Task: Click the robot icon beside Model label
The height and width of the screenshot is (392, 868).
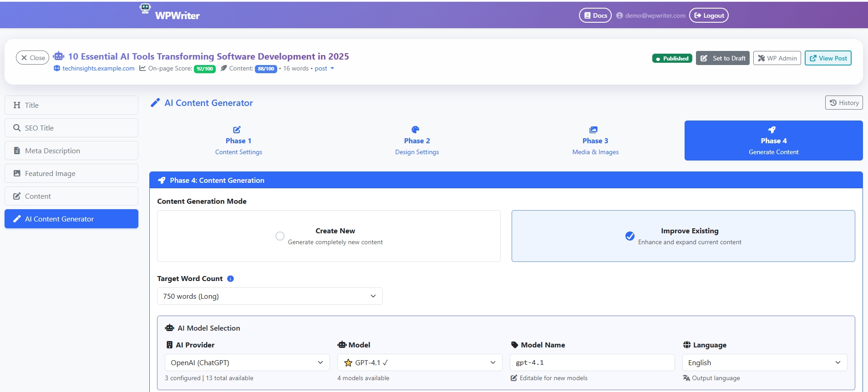Action: point(342,345)
